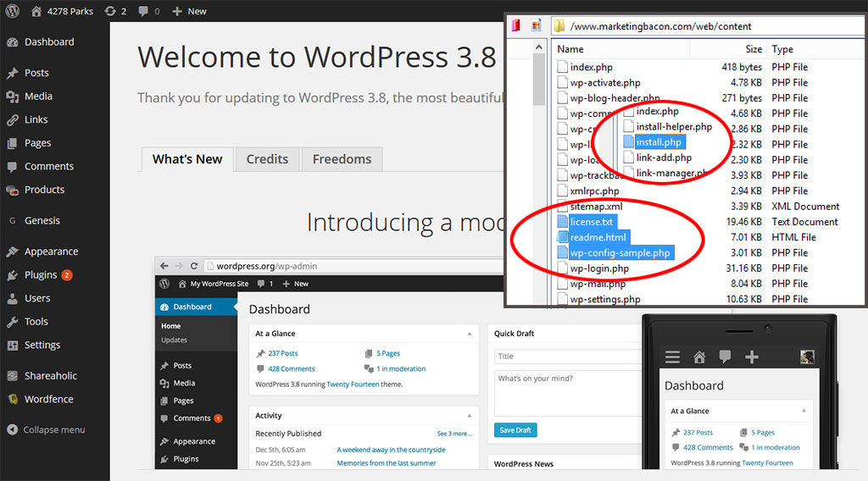Open the Appearance menu in the left sidebar
The width and height of the screenshot is (868, 481).
coord(51,252)
